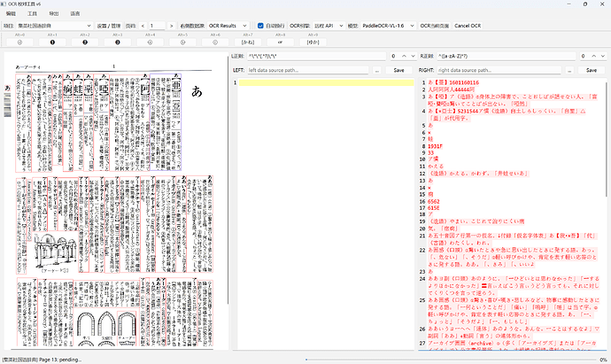
Task: Click the Alt+1 hotkey button with ❶ symbol
Action: [52, 43]
